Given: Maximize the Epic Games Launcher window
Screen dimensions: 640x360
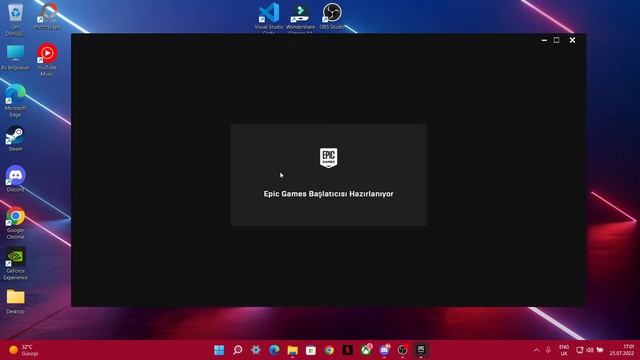Looking at the screenshot, I should coord(556,40).
